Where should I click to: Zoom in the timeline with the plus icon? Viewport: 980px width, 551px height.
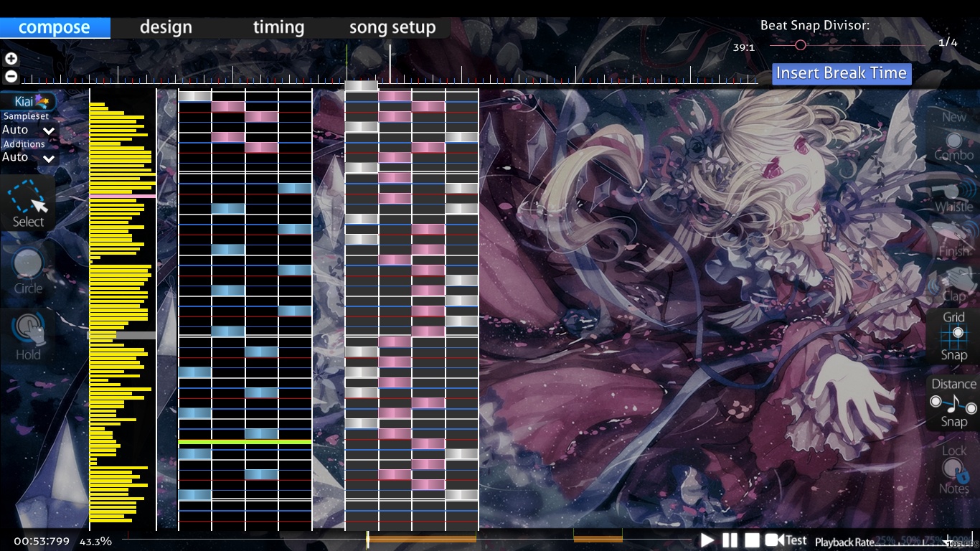(x=11, y=59)
